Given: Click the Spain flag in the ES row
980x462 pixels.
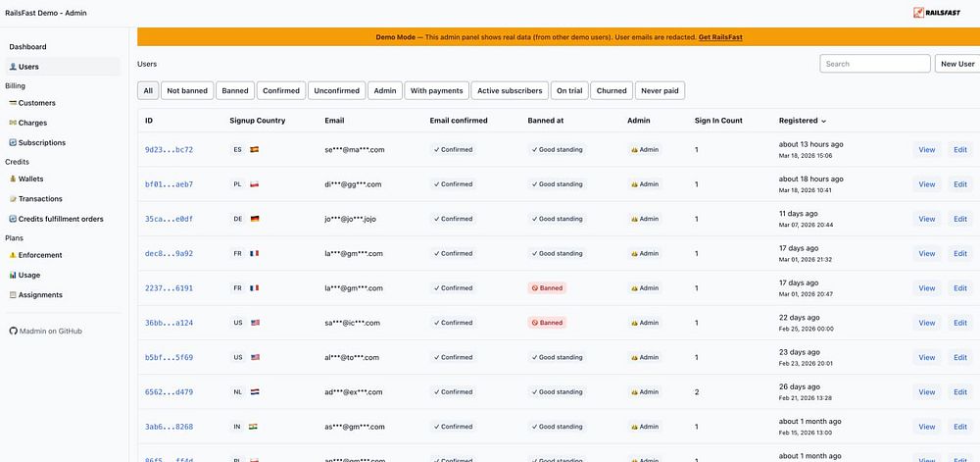Looking at the screenshot, I should [x=255, y=150].
